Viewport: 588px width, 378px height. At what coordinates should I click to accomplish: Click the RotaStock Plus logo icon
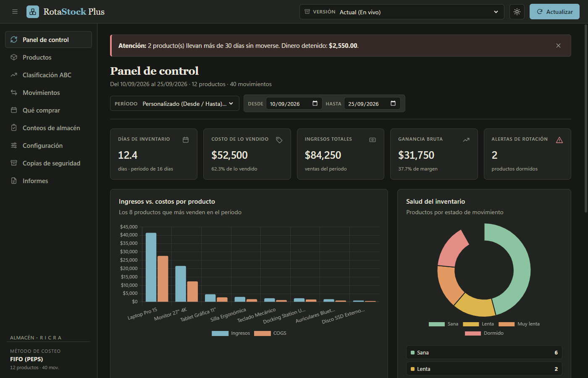tap(33, 12)
